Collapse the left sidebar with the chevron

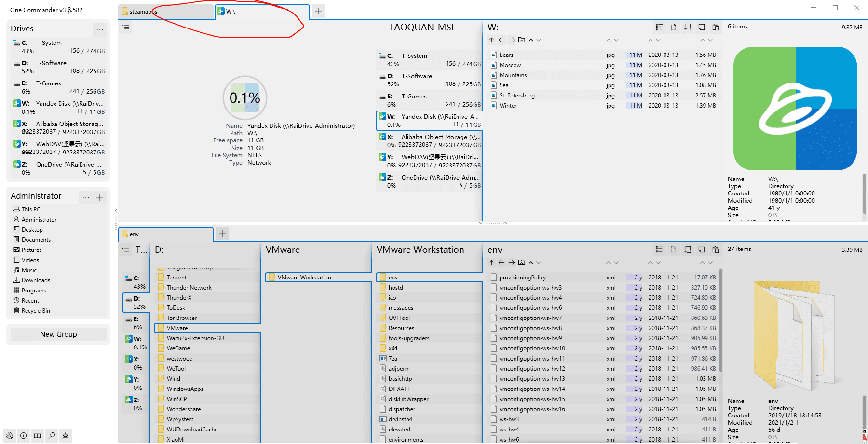[x=116, y=211]
